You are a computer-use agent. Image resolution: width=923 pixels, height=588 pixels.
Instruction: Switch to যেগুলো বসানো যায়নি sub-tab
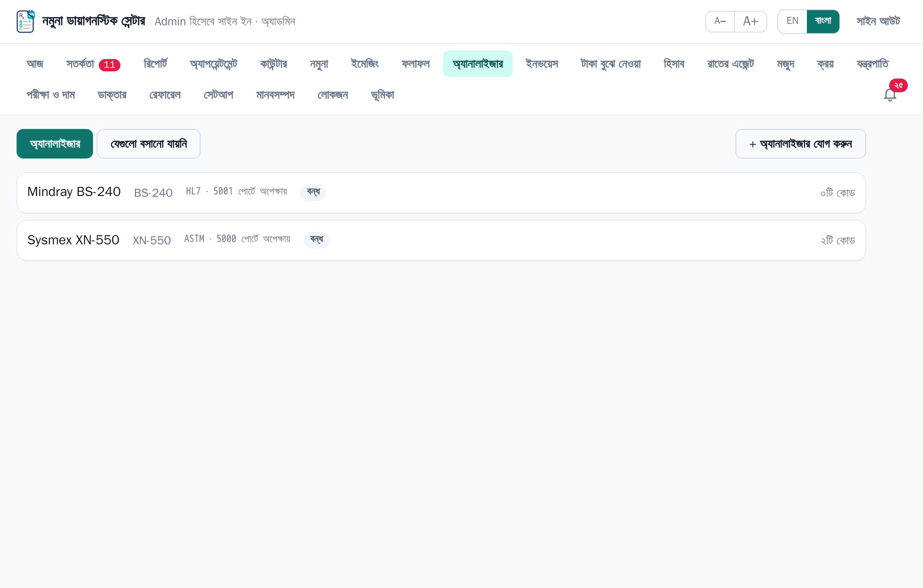point(148,144)
